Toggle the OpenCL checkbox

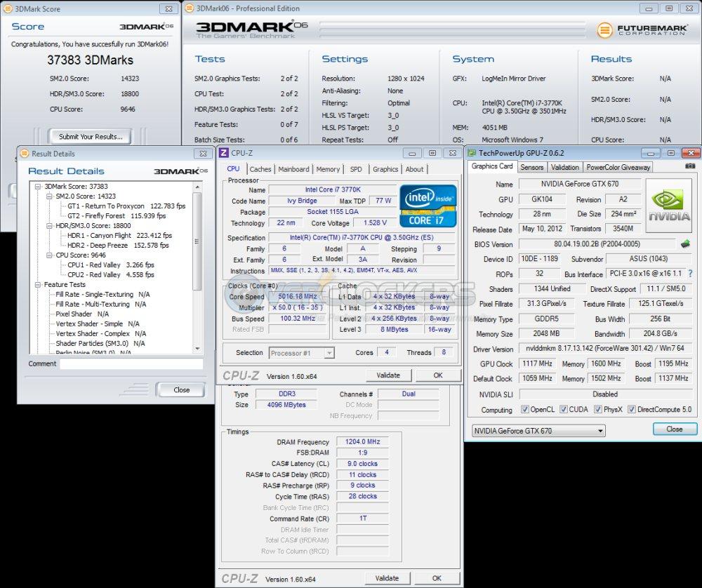click(524, 409)
